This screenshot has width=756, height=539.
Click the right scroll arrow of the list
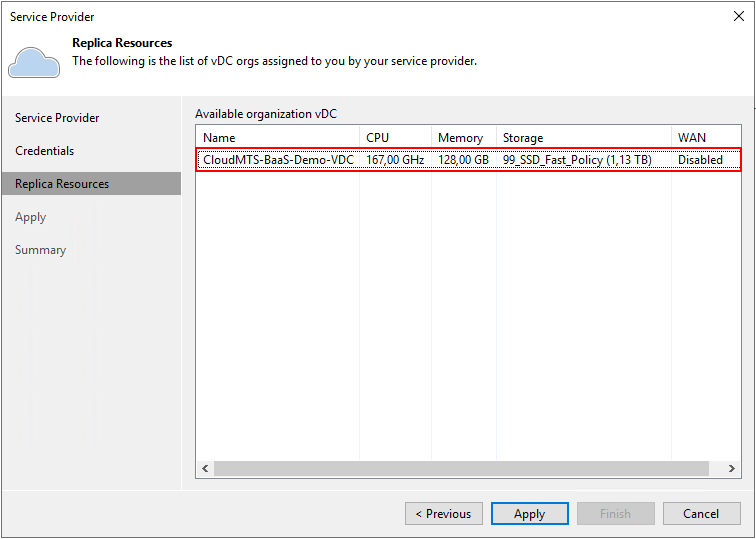[x=731, y=469]
